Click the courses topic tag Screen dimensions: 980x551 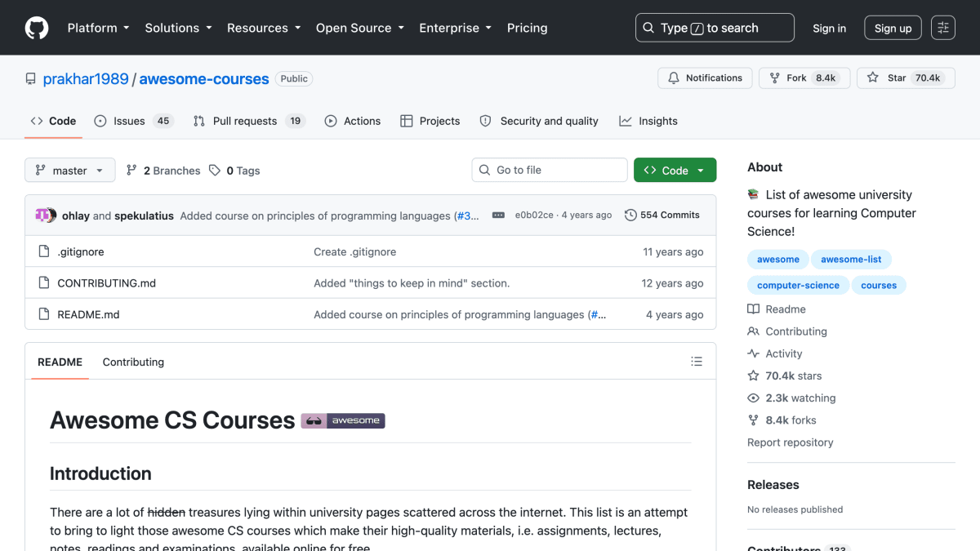pyautogui.click(x=879, y=286)
